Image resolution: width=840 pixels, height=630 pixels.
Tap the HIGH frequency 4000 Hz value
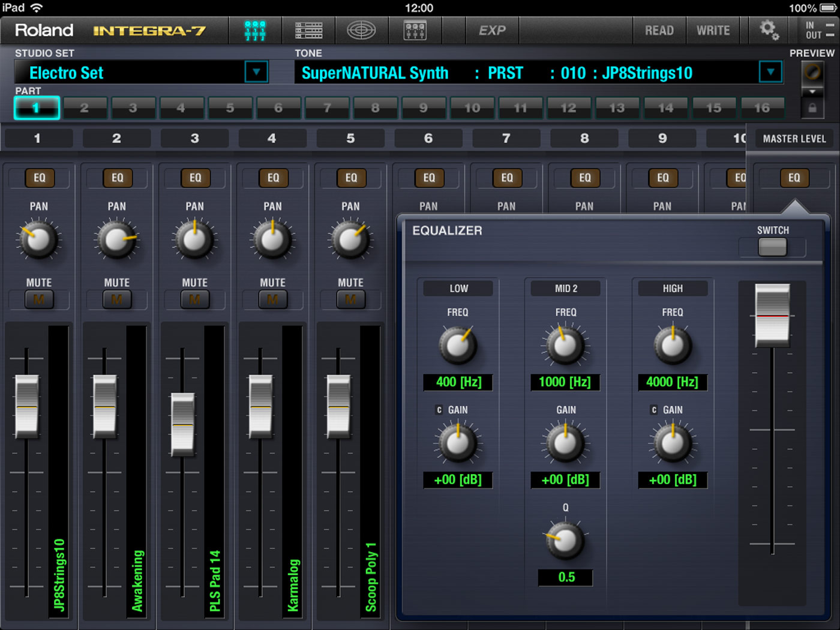[x=673, y=382]
